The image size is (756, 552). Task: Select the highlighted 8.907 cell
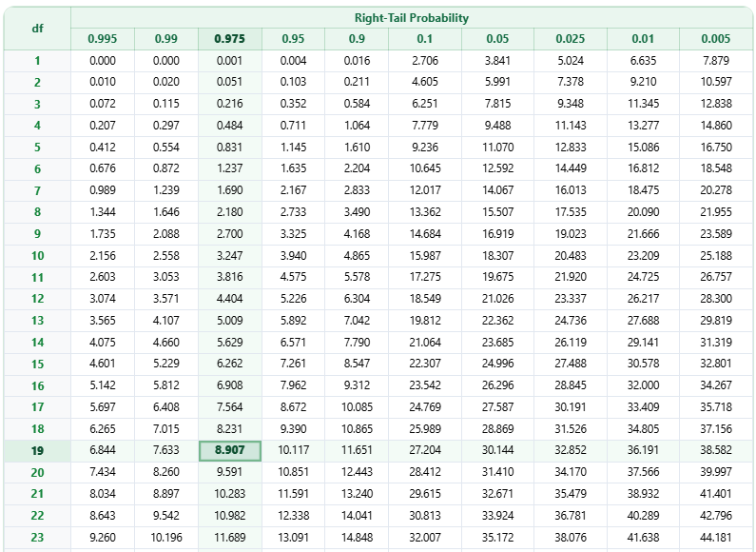click(x=230, y=451)
